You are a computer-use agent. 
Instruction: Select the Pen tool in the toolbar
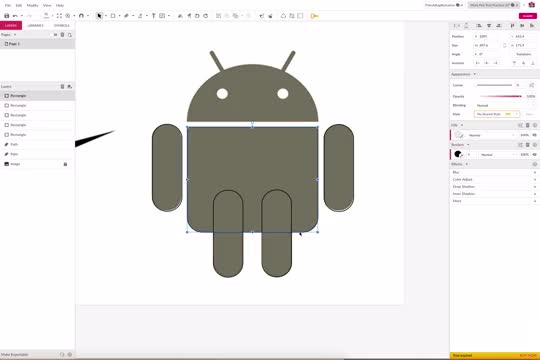(x=126, y=16)
